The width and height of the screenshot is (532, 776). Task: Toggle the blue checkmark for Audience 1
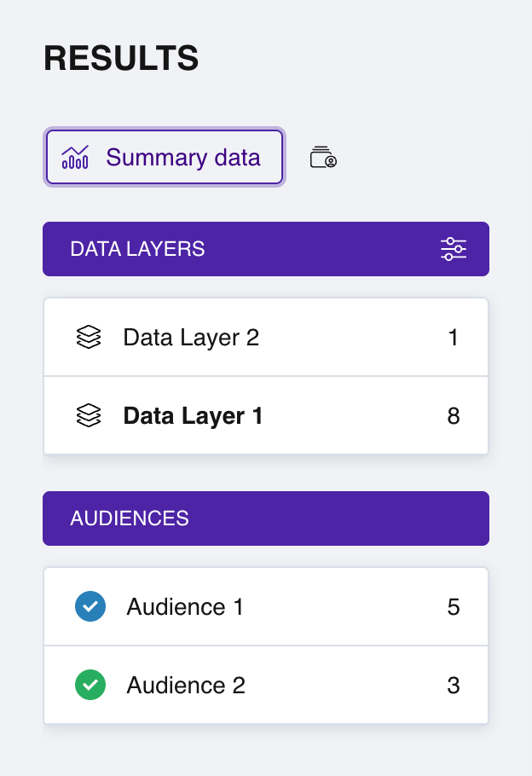90,606
